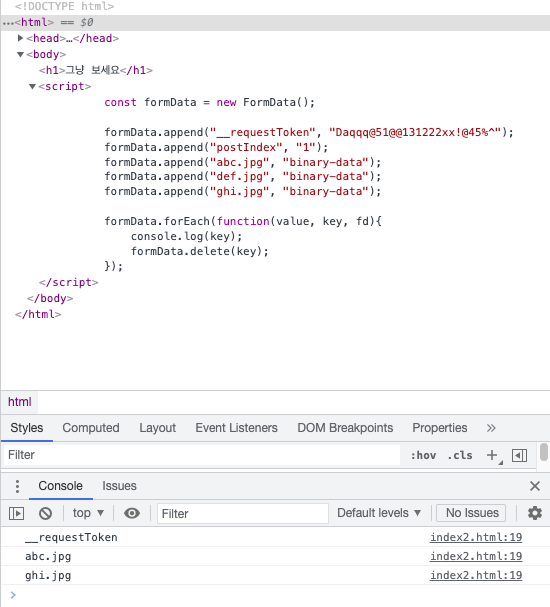The image size is (550, 607).
Task: Open index2.html:19 link for __requestToken log
Action: tap(476, 537)
